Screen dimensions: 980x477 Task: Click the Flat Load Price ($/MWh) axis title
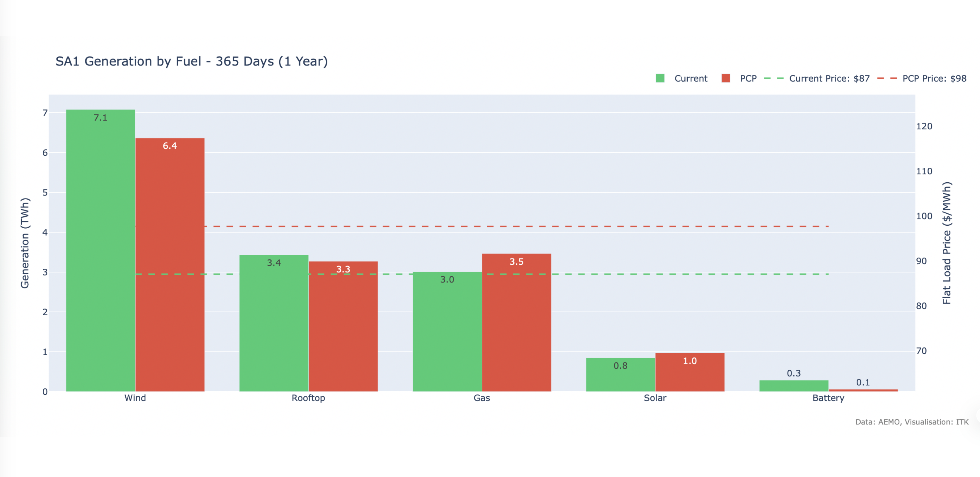(x=947, y=243)
